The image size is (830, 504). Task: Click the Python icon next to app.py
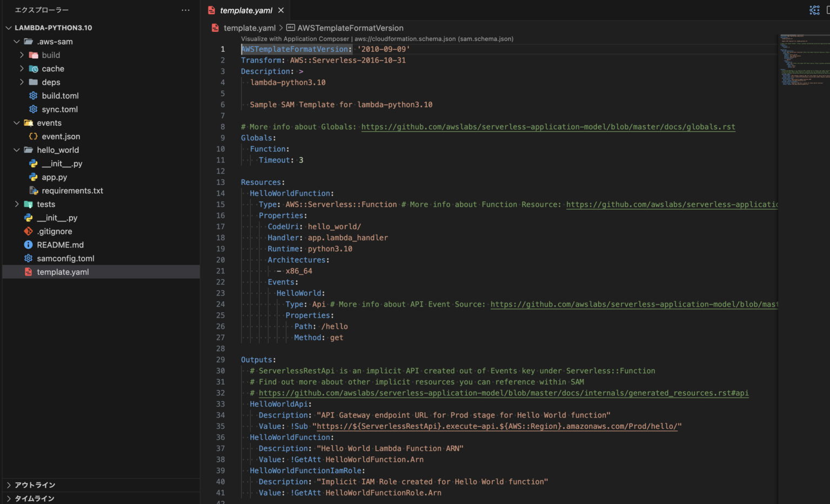[x=34, y=177]
